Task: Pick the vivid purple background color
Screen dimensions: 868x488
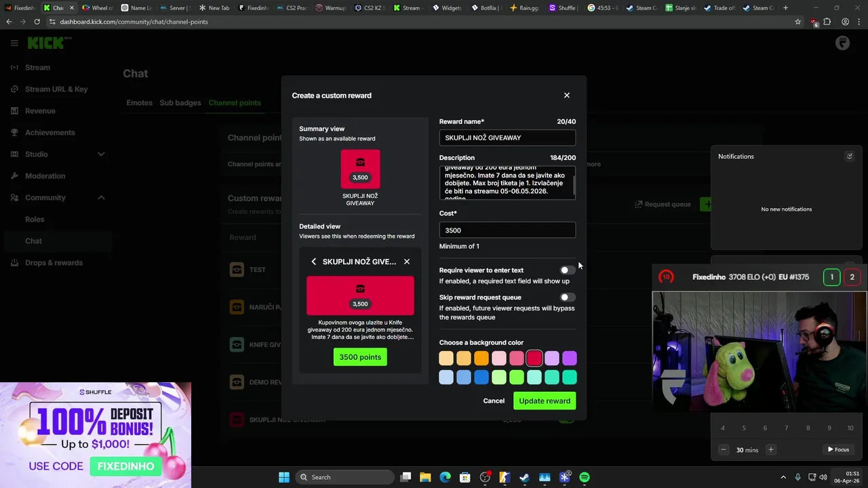Action: tap(570, 358)
